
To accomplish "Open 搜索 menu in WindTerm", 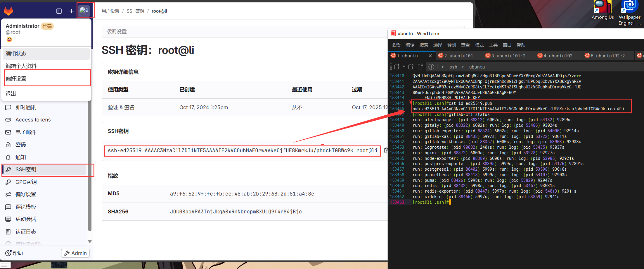I will (x=424, y=45).
